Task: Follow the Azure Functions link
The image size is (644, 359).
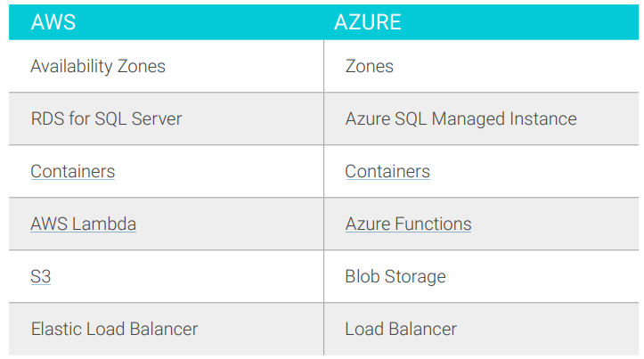Action: click(408, 224)
